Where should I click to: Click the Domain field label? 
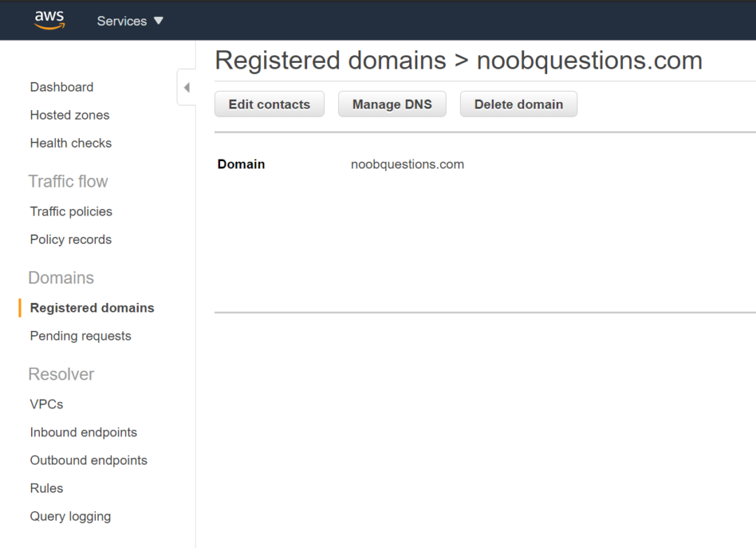(x=241, y=165)
